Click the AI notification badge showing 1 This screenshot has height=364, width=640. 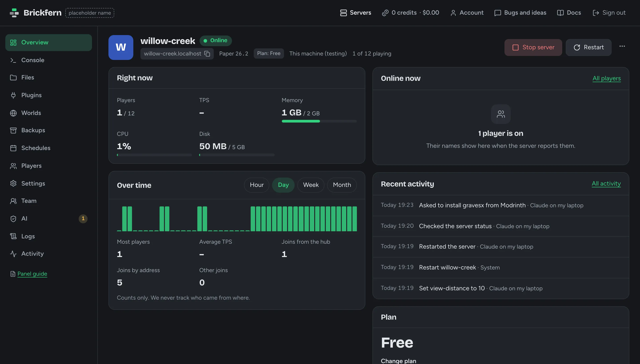coord(83,218)
